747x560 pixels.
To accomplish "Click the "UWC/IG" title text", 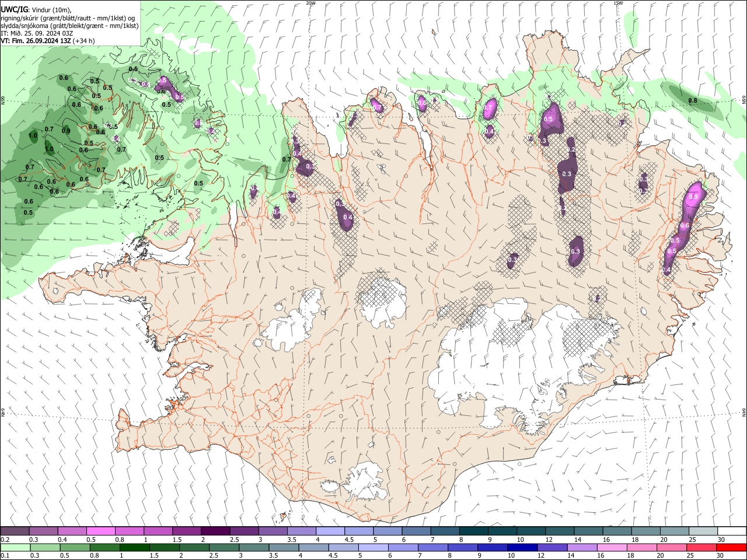I will coord(14,10).
